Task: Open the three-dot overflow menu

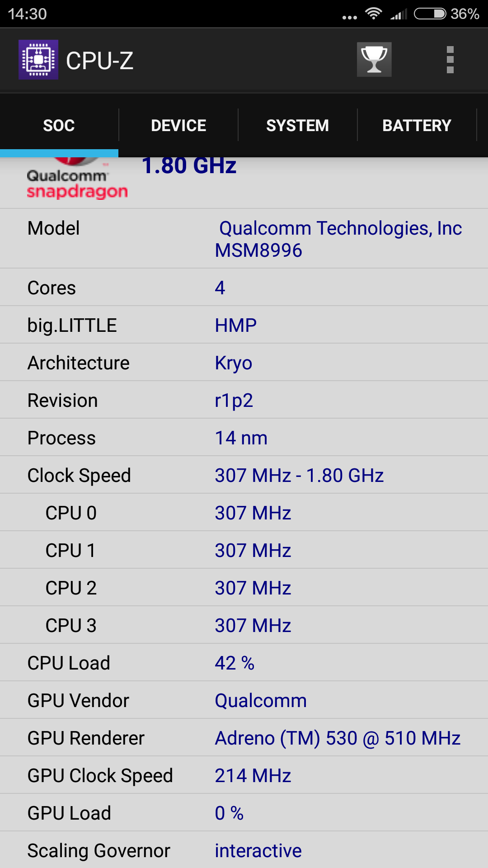Action: pos(450,60)
